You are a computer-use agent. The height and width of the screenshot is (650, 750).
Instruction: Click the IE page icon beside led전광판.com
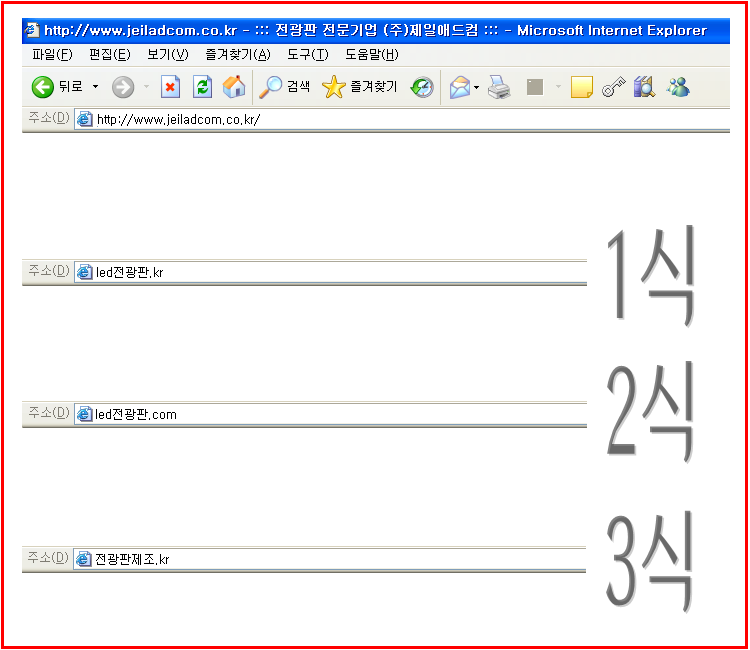click(85, 414)
